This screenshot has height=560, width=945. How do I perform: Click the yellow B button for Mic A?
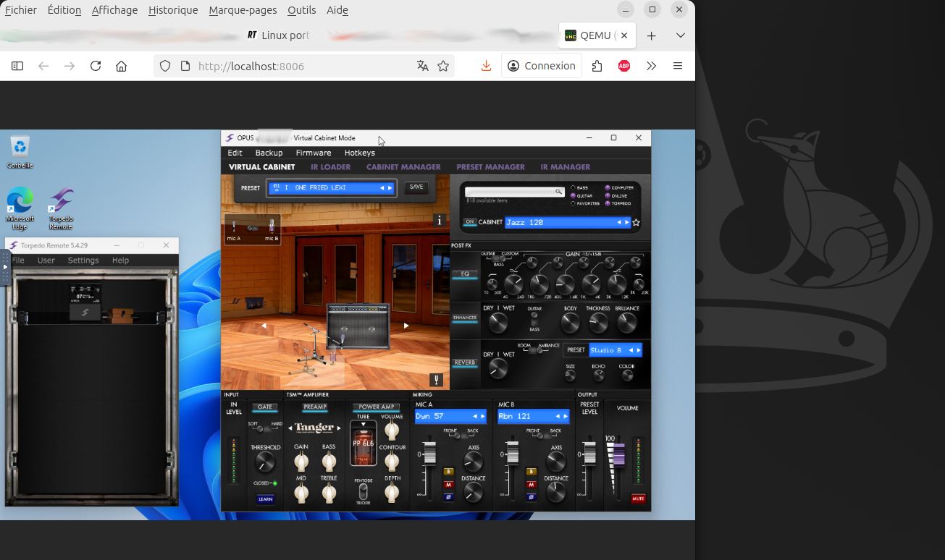pos(448,472)
